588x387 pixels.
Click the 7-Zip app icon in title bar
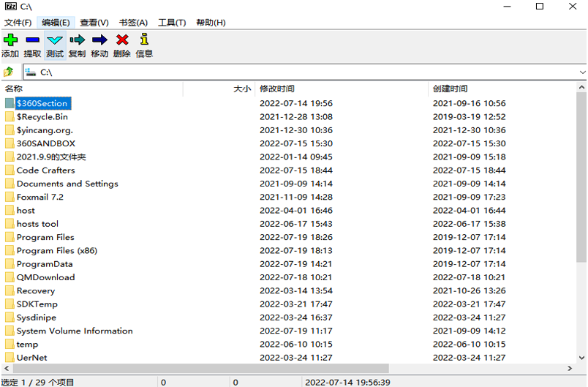10,7
